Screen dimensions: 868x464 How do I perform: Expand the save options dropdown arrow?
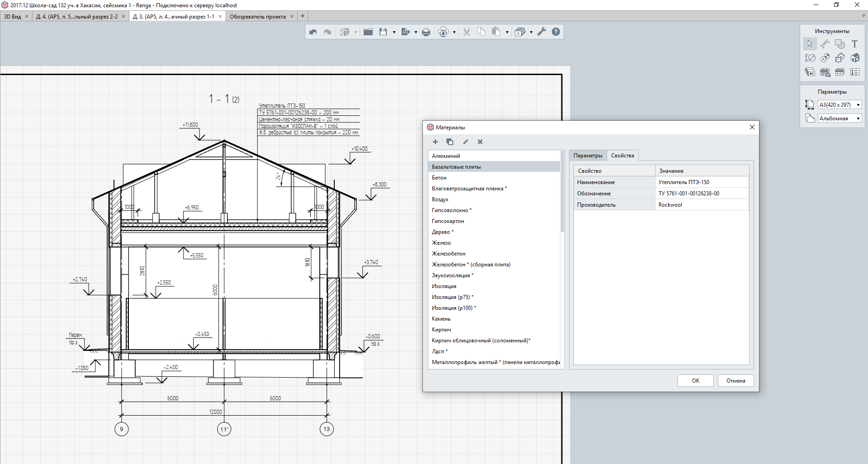(394, 33)
